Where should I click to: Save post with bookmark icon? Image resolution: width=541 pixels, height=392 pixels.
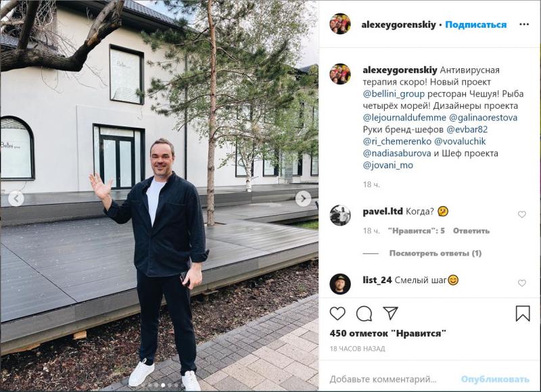click(x=523, y=314)
